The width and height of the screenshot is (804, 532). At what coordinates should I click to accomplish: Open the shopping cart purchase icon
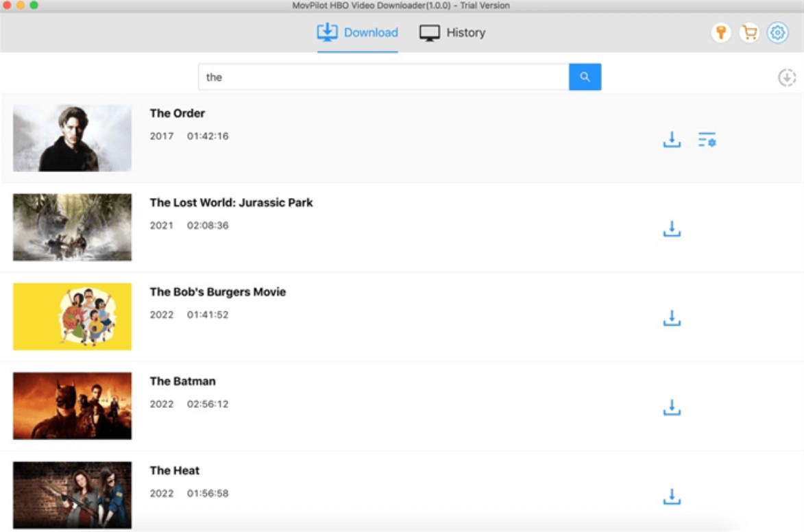(x=749, y=32)
